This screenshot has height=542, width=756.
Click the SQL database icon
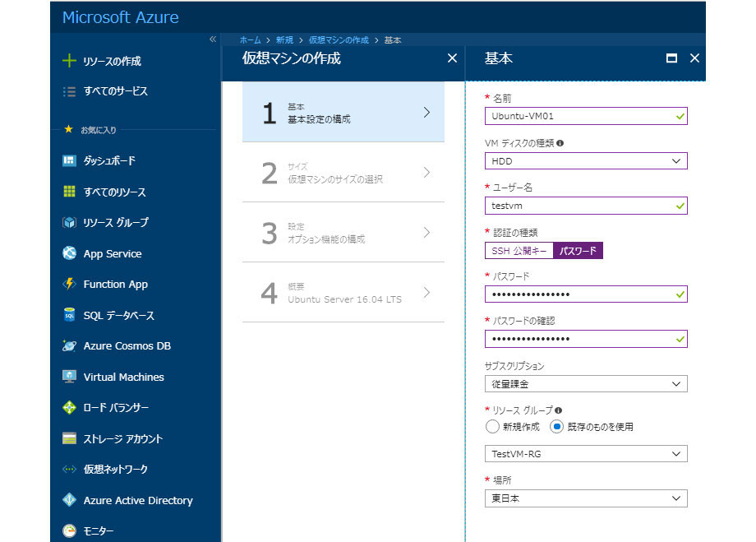[69, 315]
